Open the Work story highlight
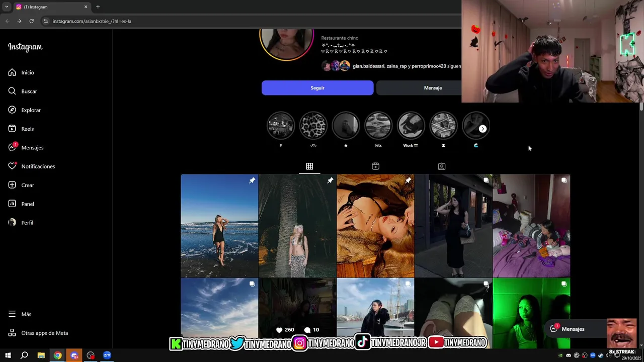Screen dimensions: 644x362 [x=411, y=126]
